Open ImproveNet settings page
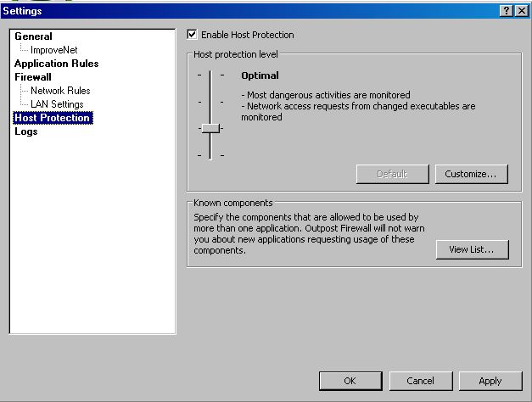532x402 pixels. 54,50
